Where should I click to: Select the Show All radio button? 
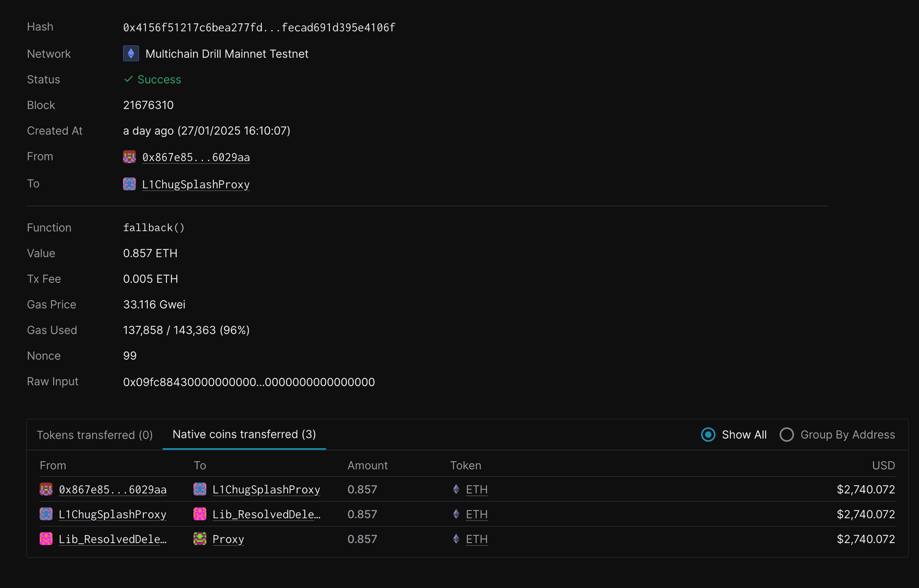(x=708, y=435)
